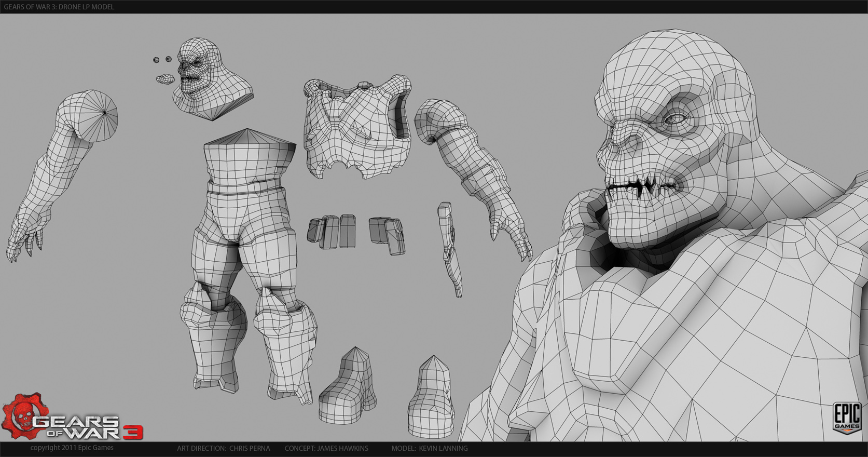Click the tongue mesh beside the head
The height and width of the screenshot is (457, 868).
coord(166,78)
